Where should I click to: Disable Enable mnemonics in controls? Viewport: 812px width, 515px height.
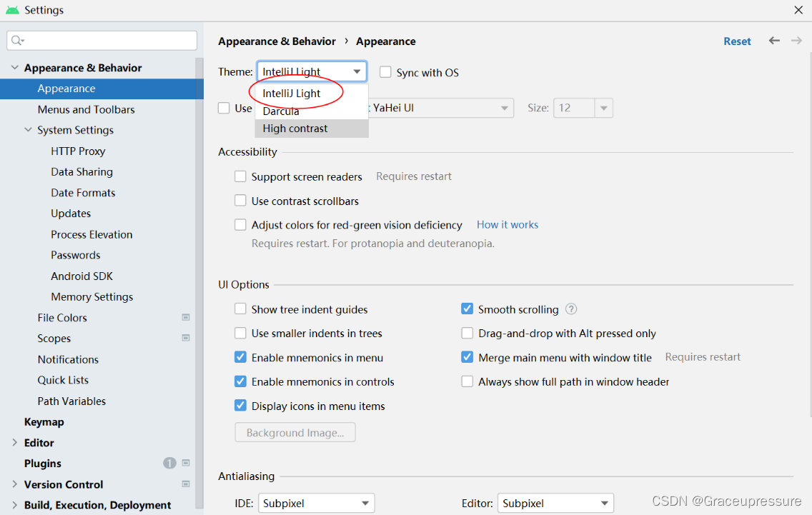[x=240, y=381]
